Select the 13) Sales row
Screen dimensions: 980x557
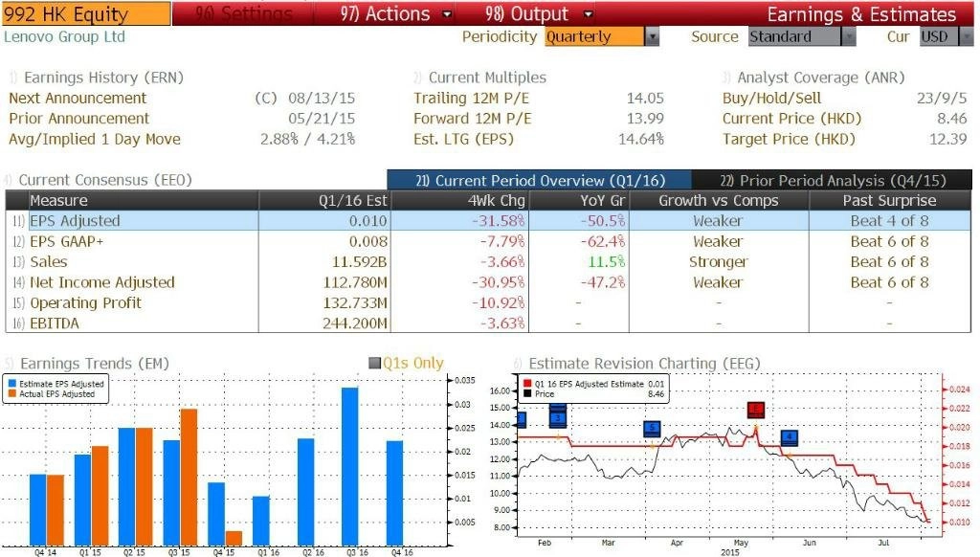coord(489,262)
